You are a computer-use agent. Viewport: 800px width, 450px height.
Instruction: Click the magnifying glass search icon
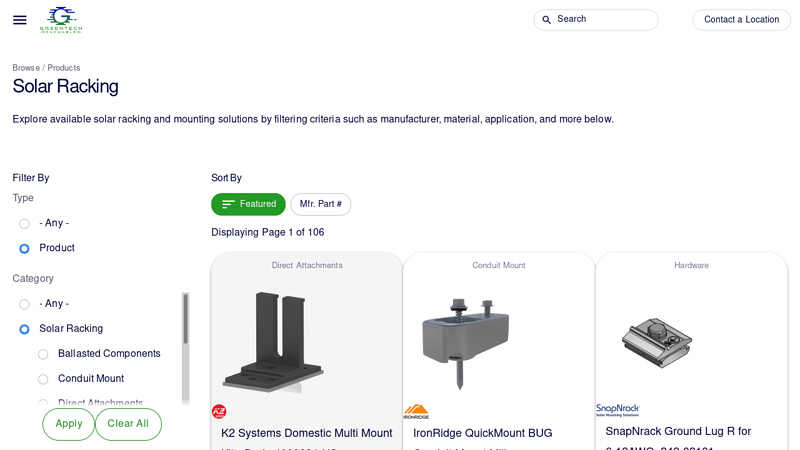(x=546, y=20)
